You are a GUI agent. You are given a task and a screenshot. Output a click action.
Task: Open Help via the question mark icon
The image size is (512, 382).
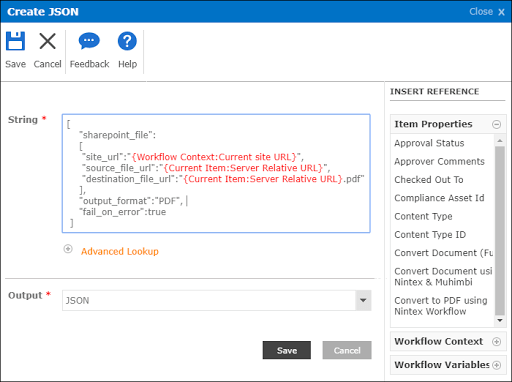(x=127, y=41)
